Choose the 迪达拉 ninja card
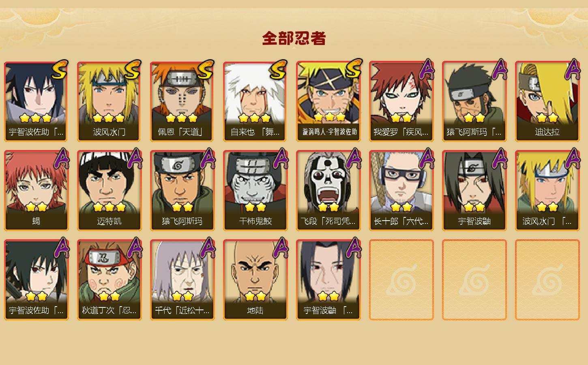 tap(547, 101)
